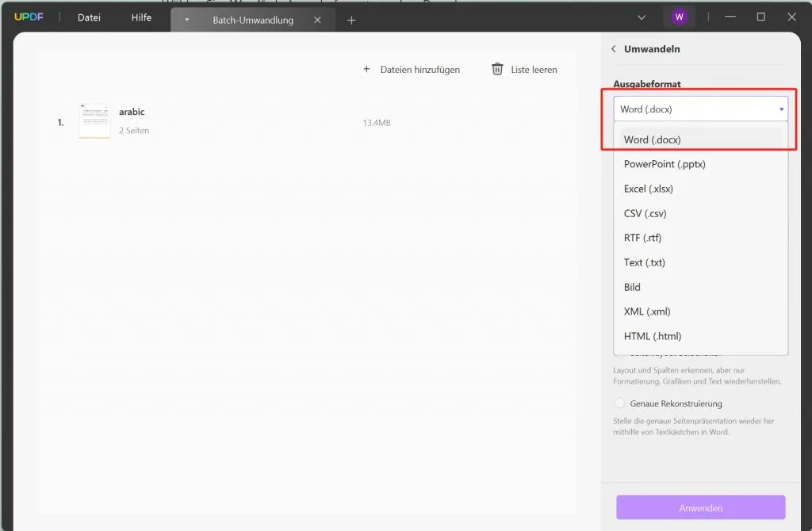
Task: Choose XML (.xml) format option
Action: [700, 311]
